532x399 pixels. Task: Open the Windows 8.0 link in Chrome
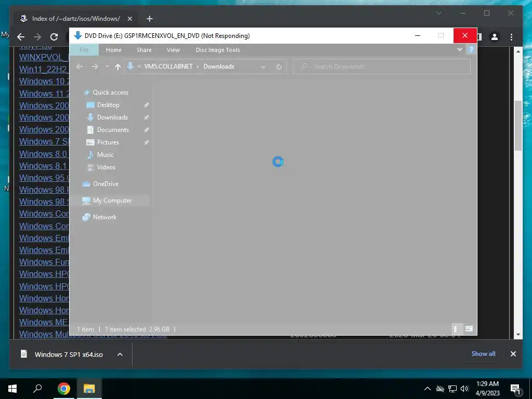44,154
